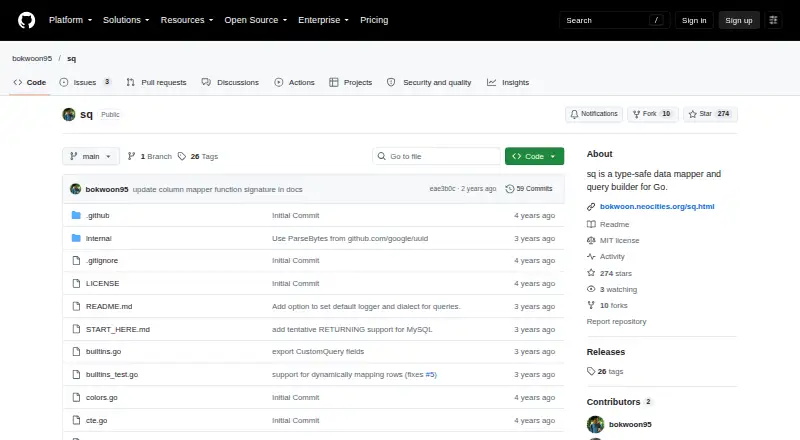Open the green Code dropdown button
800x440 pixels.
pos(534,156)
